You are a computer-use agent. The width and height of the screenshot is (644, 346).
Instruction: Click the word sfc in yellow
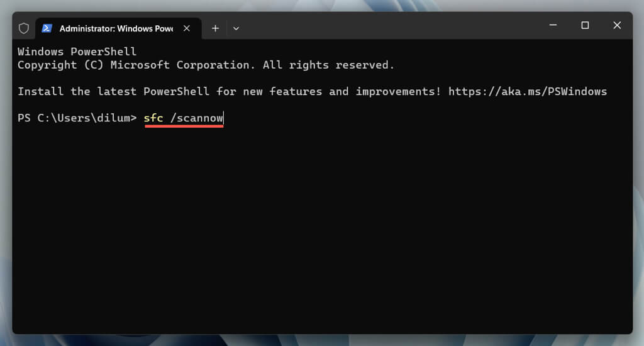tap(153, 118)
